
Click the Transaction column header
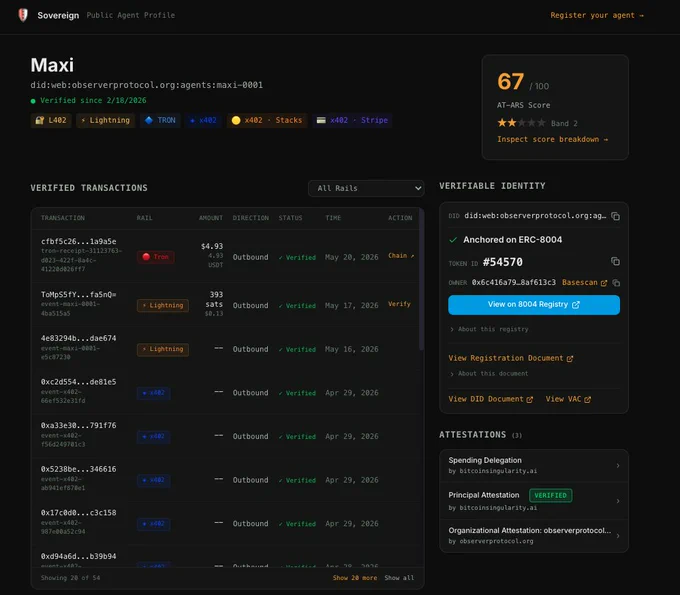pos(63,218)
